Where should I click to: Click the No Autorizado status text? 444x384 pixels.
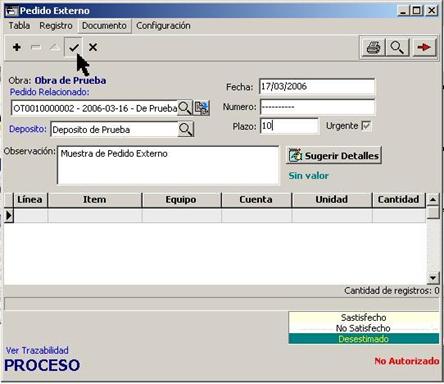(x=407, y=361)
